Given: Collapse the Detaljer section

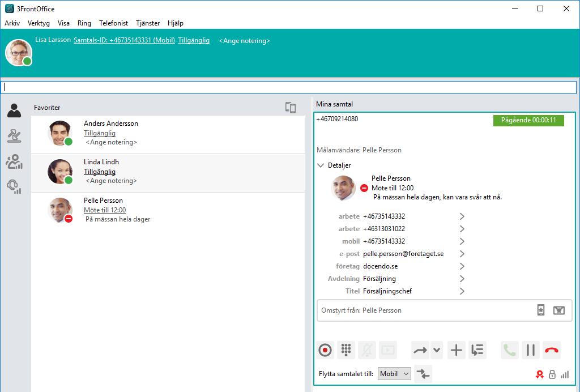Looking at the screenshot, I should [321, 165].
